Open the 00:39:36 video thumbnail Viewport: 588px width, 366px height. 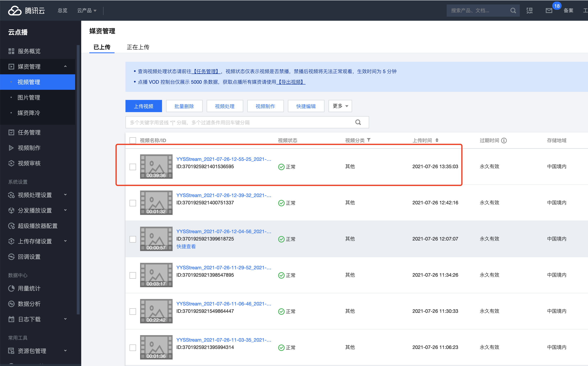coord(156,167)
